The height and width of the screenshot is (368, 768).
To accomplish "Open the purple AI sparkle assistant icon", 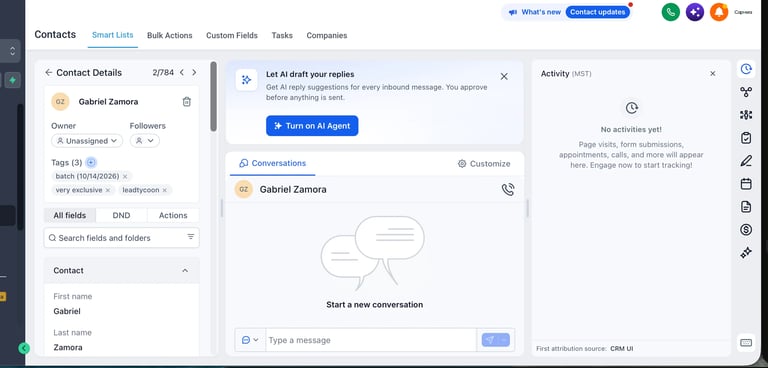I will point(695,12).
